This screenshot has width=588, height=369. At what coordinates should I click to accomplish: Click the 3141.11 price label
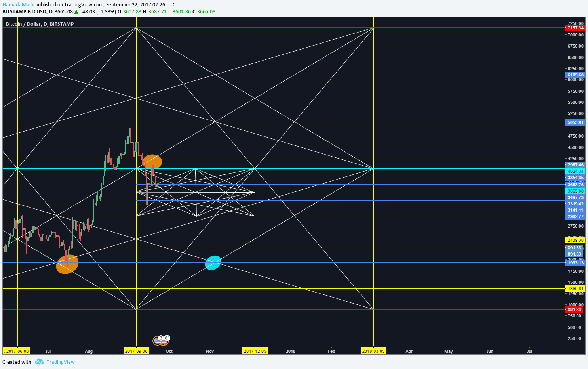coord(575,210)
